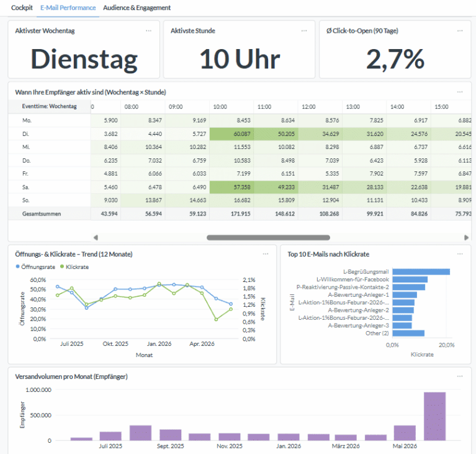Image resolution: width=476 pixels, height=454 pixels.
Task: Open options menu of Versandvolumen pro Monat chart
Action: point(460,376)
